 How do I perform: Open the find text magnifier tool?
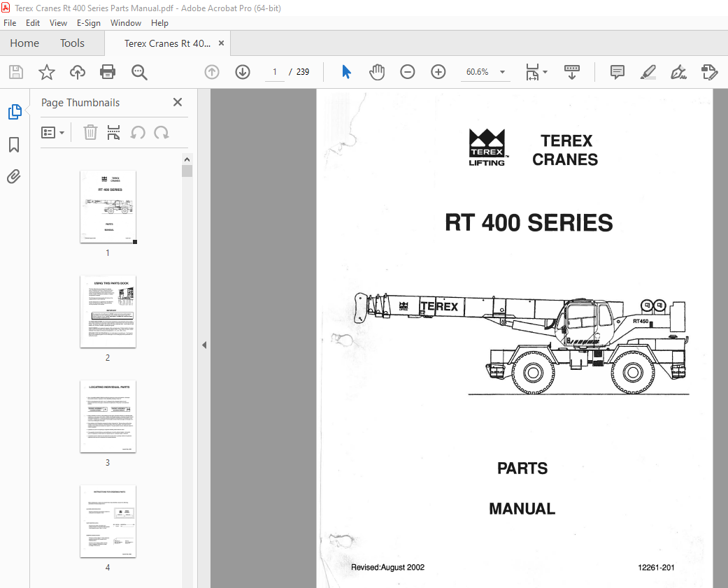(139, 72)
